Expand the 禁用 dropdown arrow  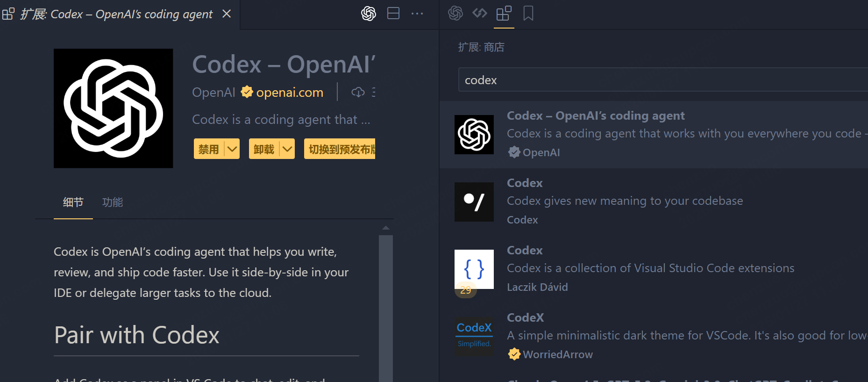tap(232, 149)
